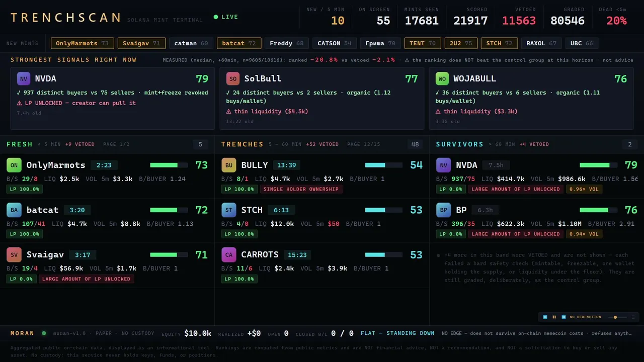Click the BP avatar icon in Survivors
The height and width of the screenshot is (362, 644).
coord(443,210)
